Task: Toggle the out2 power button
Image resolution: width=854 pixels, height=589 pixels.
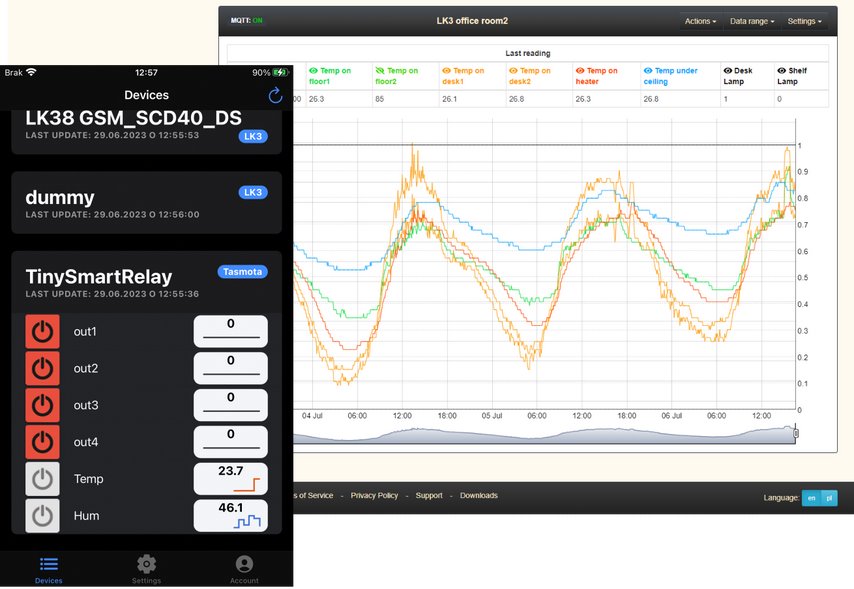Action: 42,368
